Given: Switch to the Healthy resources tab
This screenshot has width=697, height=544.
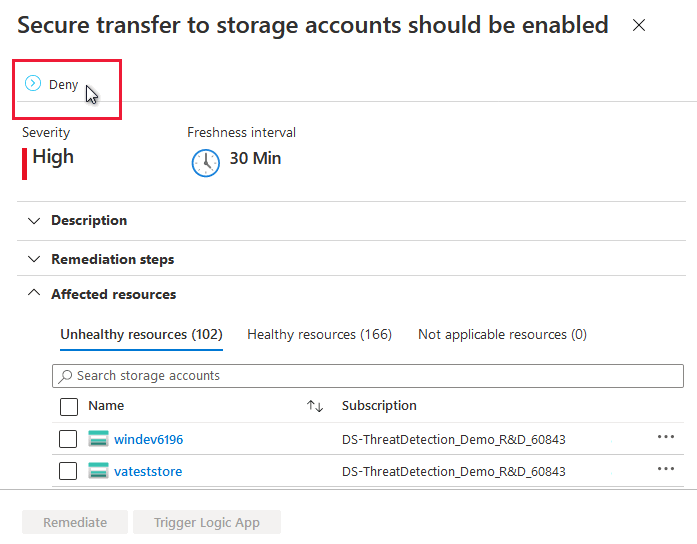Looking at the screenshot, I should (319, 334).
